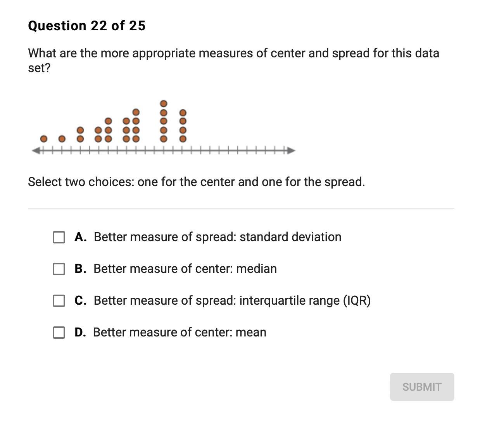
Task: Click the 'interquartile range (IQR)' answer text
Action: [x=305, y=301]
